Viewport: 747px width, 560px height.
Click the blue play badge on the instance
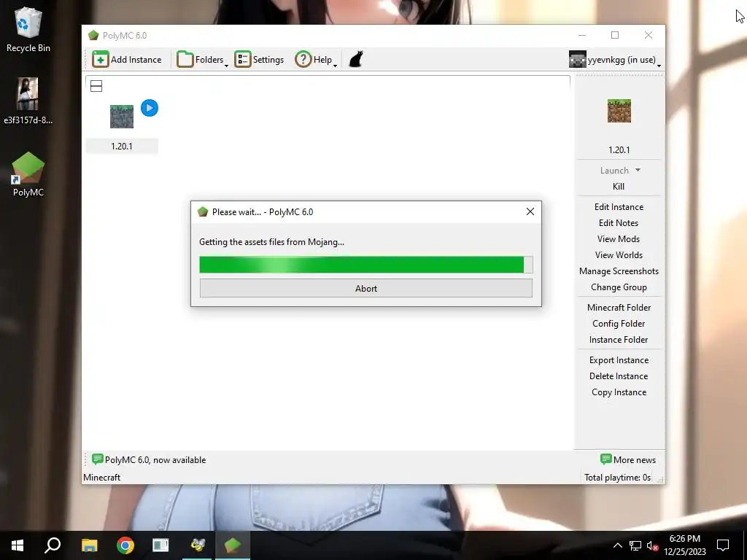(x=150, y=108)
